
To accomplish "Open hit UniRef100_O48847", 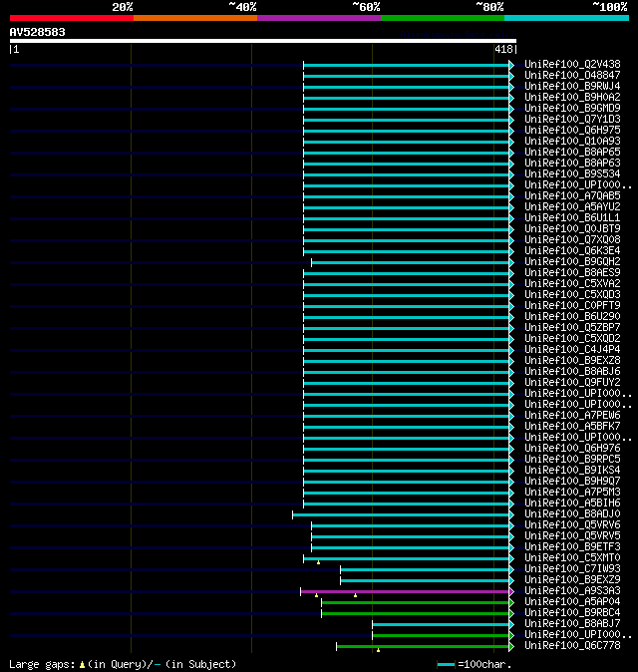I will 572,76.
